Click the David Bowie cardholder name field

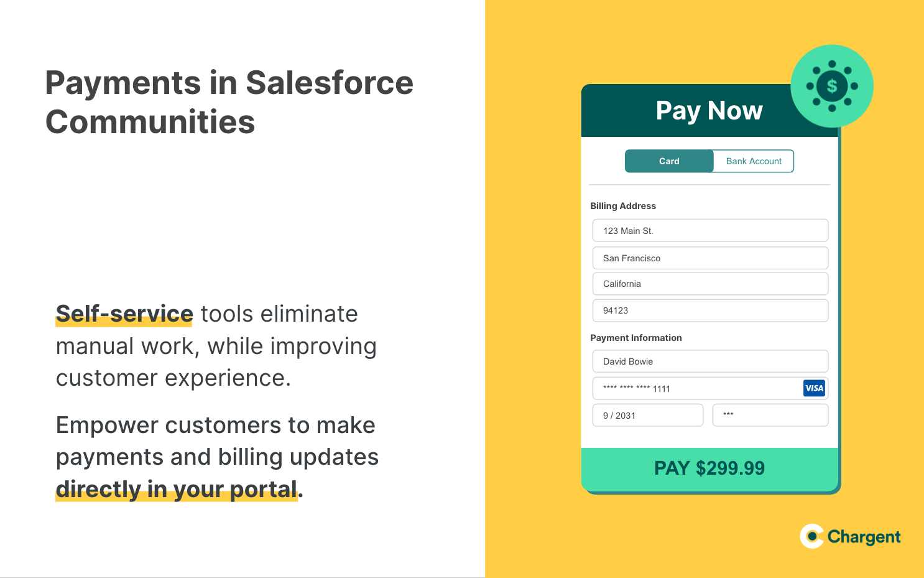pos(710,361)
